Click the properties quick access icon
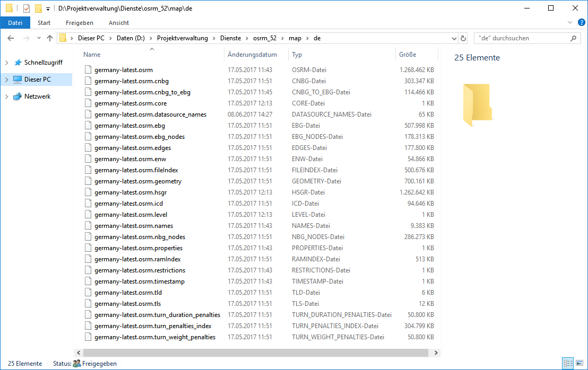Image resolution: width=588 pixels, height=370 pixels. tap(26, 8)
